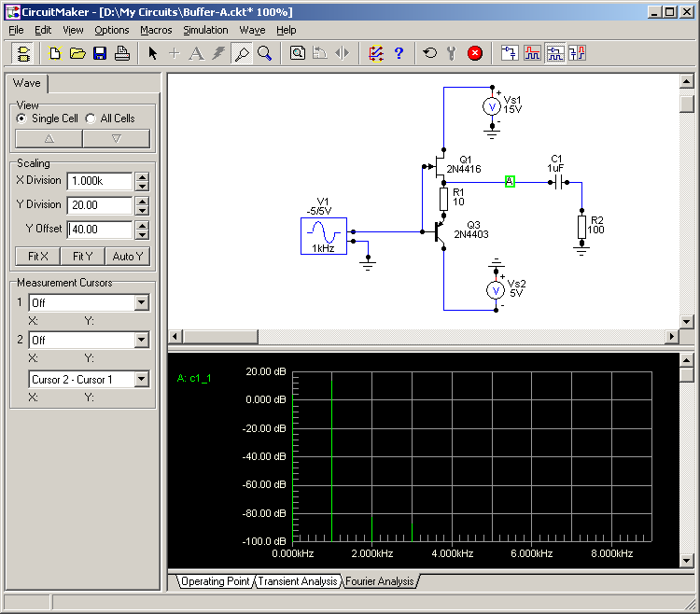Click the red waveform Trace icon
Image resolution: width=700 pixels, height=614 pixels.
pyautogui.click(x=532, y=53)
